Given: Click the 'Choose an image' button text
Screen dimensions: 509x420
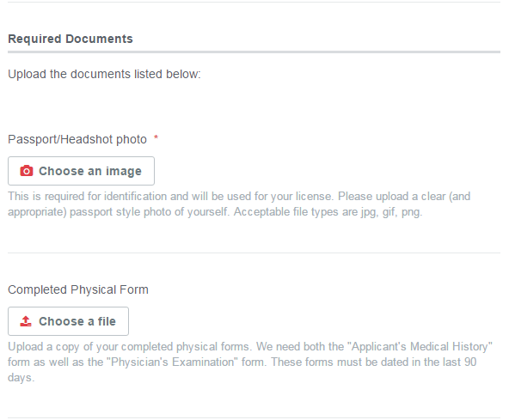Looking at the screenshot, I should (90, 171).
